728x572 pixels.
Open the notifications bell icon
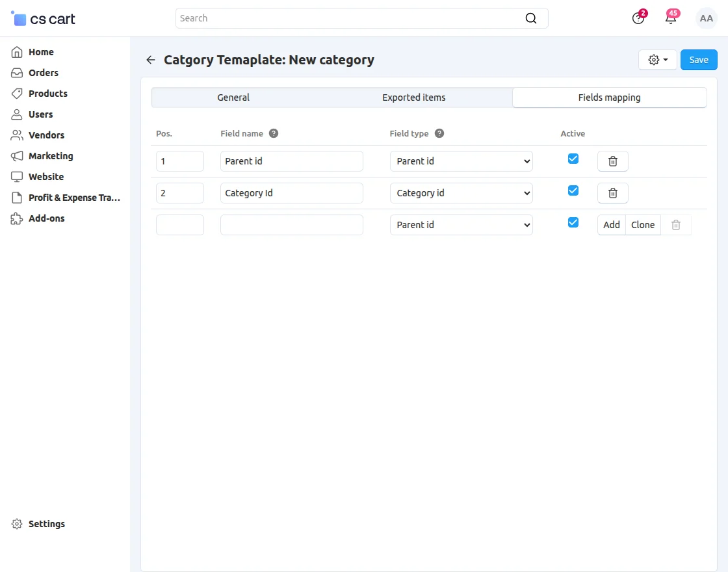click(x=671, y=18)
